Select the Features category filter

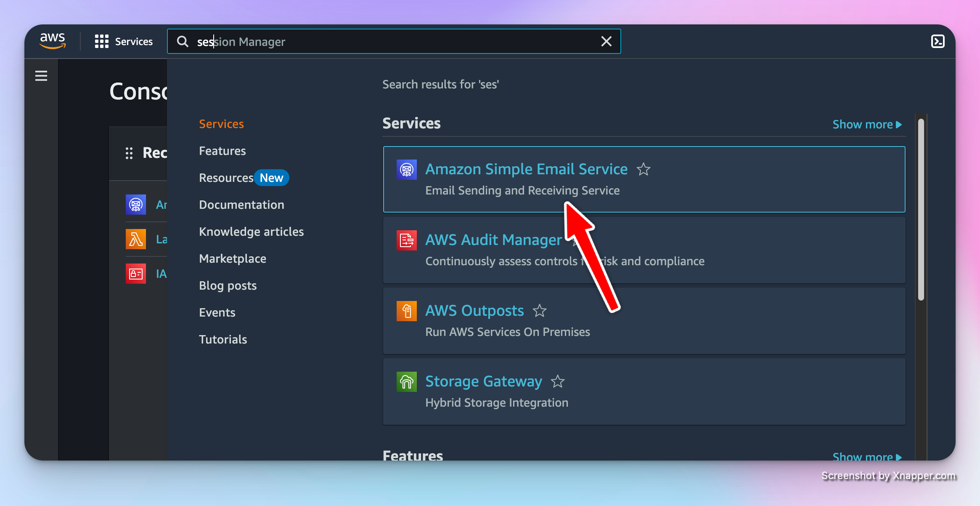click(222, 151)
